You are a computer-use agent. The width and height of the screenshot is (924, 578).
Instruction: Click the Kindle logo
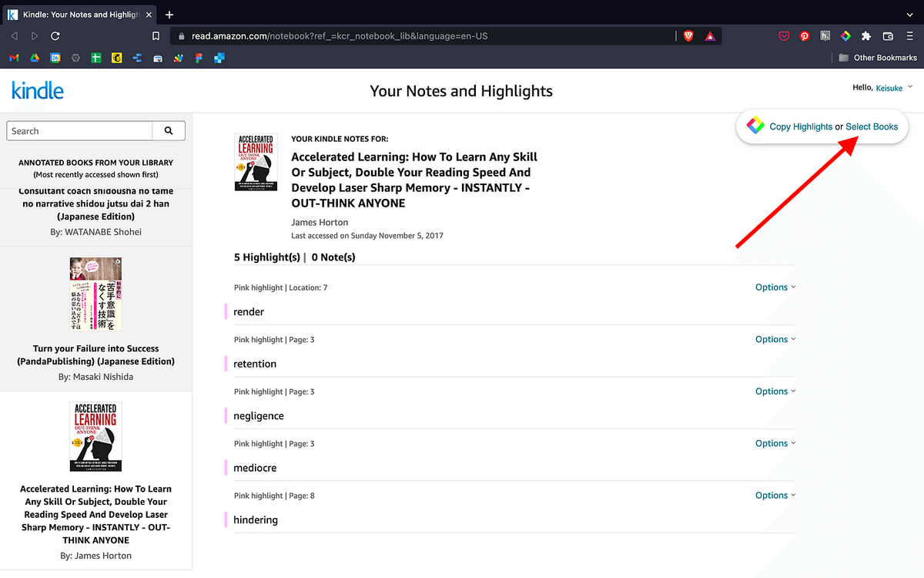pyautogui.click(x=38, y=90)
